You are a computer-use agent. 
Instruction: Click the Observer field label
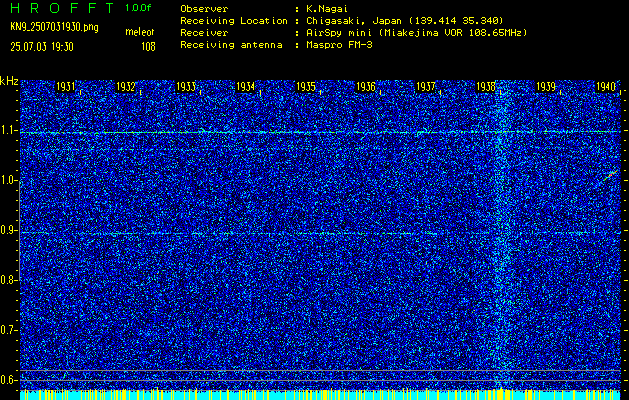(204, 9)
